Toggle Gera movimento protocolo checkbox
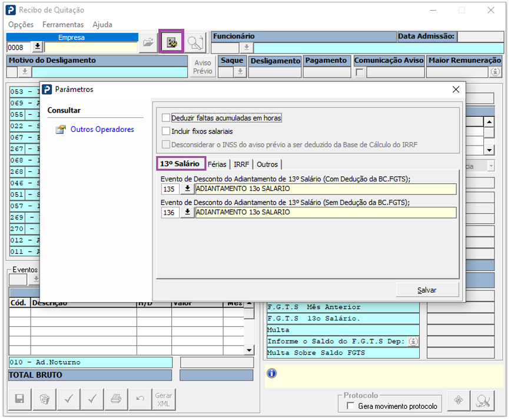Viewport: 511px width, 420px height. click(351, 406)
